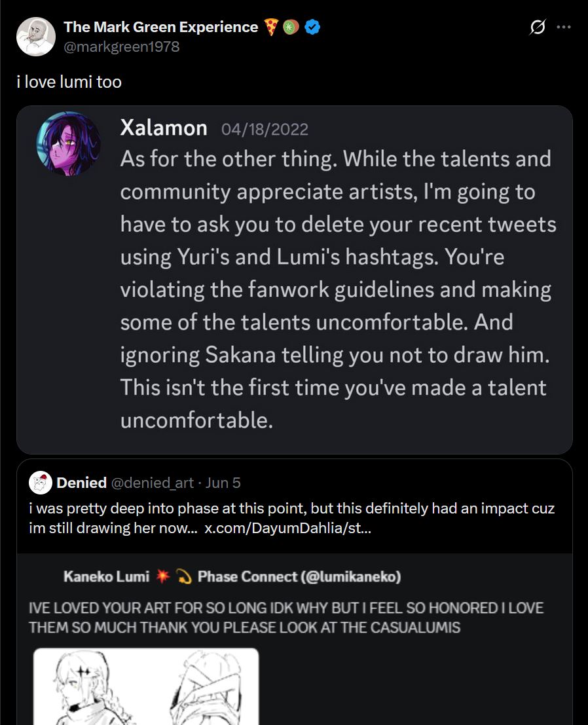Click the dizzy emoji before Phase Connect
588x725 pixels.
(x=185, y=577)
